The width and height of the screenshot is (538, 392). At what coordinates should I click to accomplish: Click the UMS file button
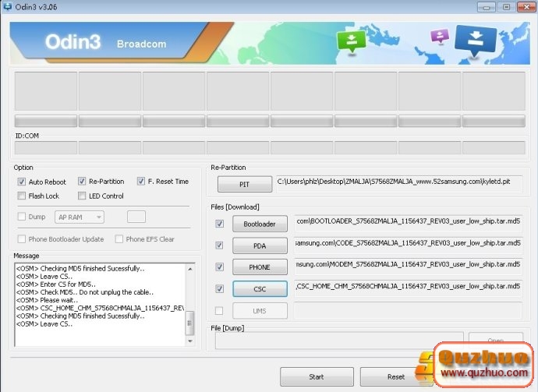[260, 311]
